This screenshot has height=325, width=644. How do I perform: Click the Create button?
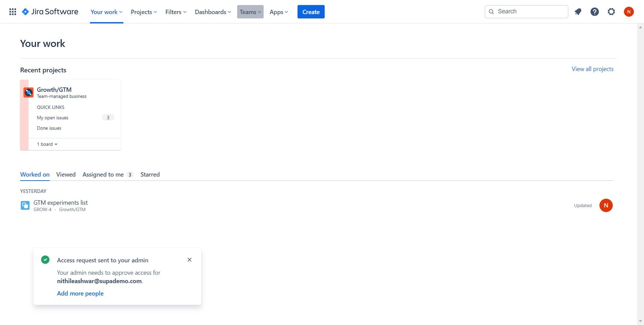coord(311,11)
